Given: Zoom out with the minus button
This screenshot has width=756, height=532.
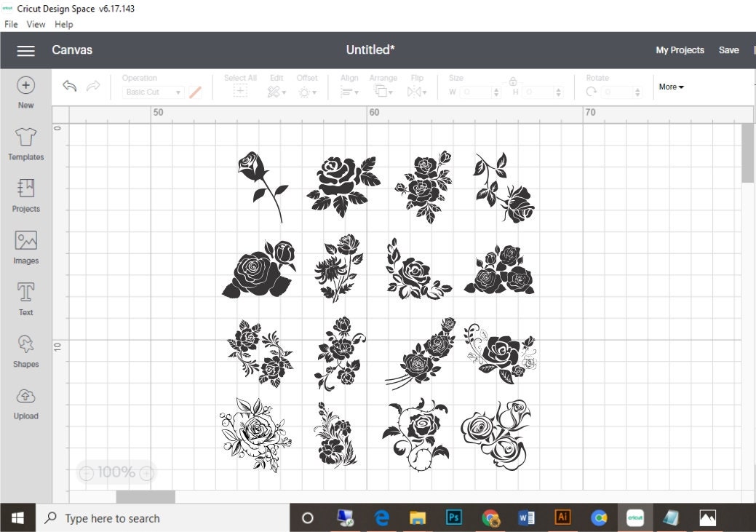Looking at the screenshot, I should 87,473.
